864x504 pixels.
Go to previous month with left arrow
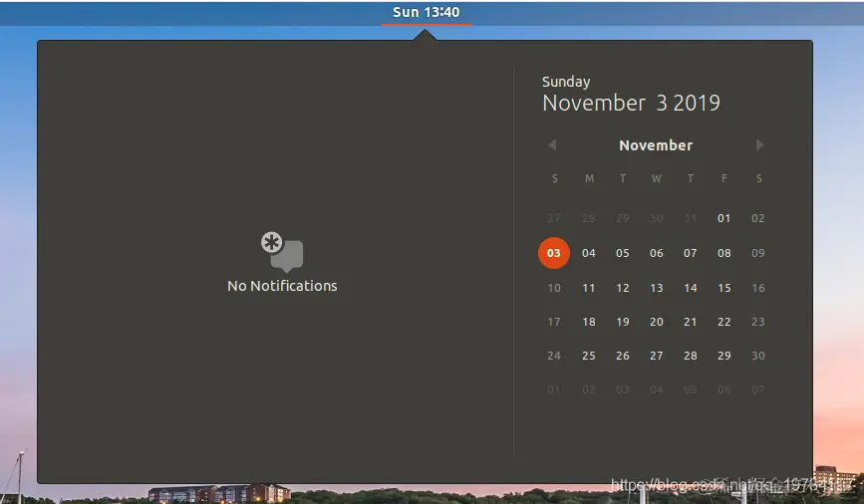point(552,144)
